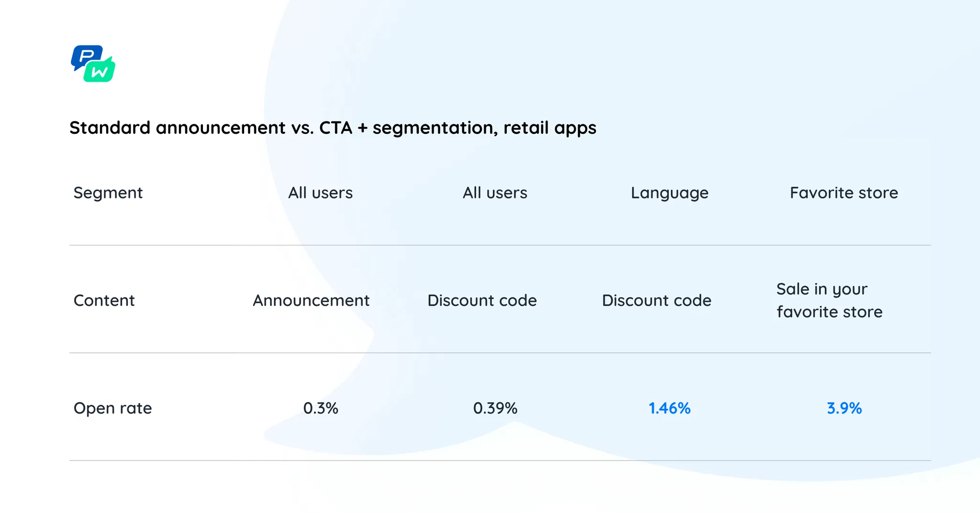Image resolution: width=980 pixels, height=514 pixels.
Task: Click the Language segment cell
Action: pyautogui.click(x=669, y=193)
